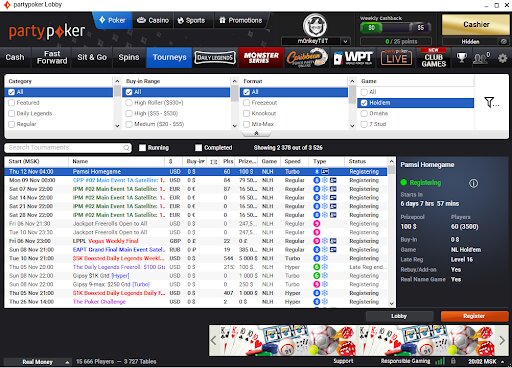Screen dimensions: 512x368
Task: Click the orange Register button
Action: (x=474, y=316)
